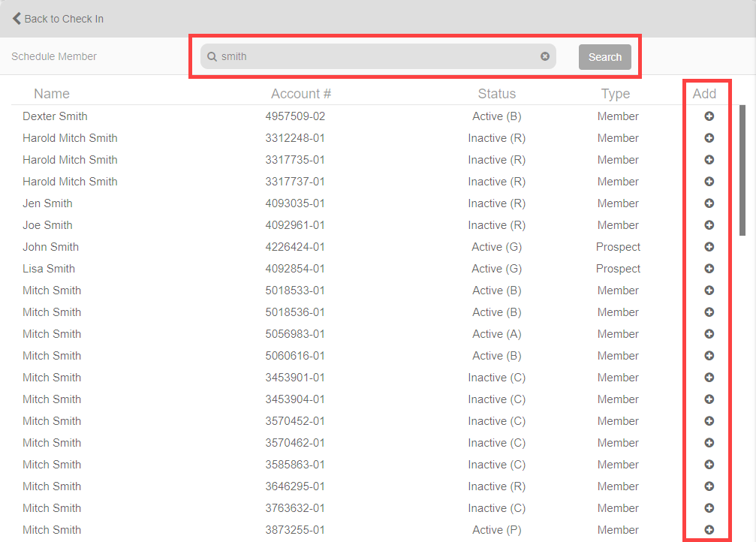Click Dexter Smith's Member type cell

(618, 116)
